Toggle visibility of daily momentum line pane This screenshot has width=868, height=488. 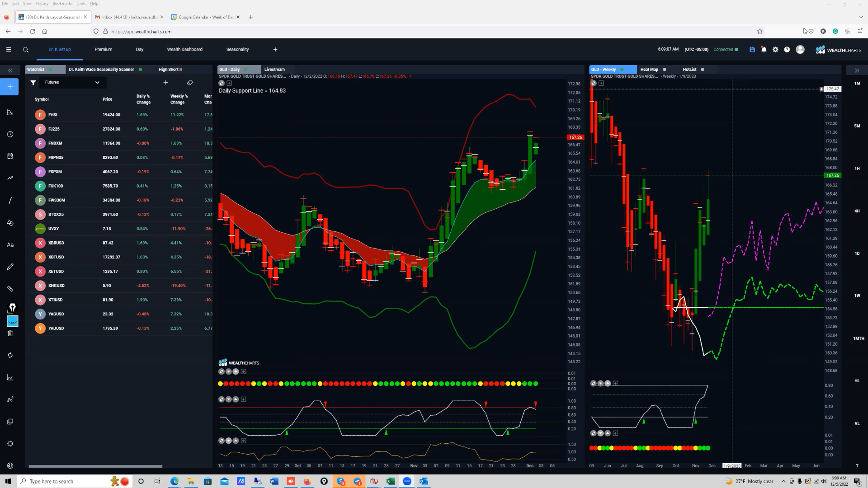pos(222,441)
